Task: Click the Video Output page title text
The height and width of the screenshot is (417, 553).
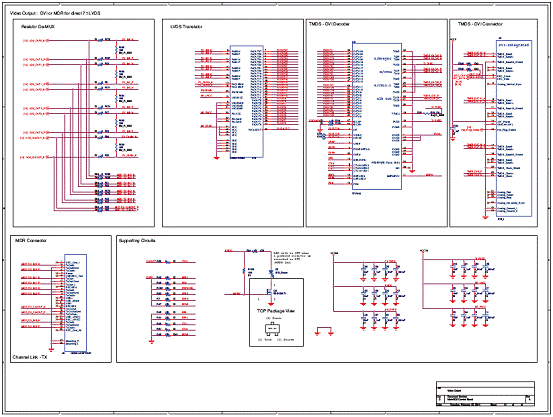Action: (55, 13)
